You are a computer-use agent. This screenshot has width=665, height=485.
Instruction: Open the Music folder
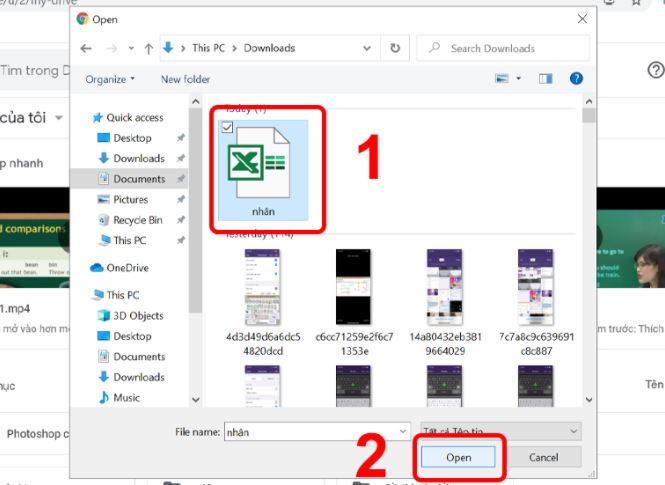coord(119,397)
